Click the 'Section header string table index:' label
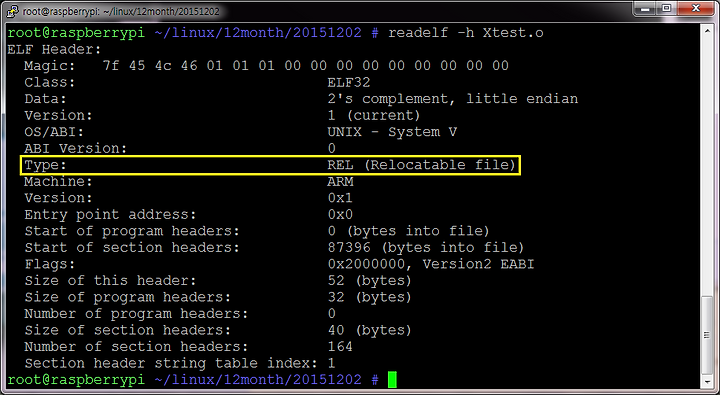 click(171, 363)
